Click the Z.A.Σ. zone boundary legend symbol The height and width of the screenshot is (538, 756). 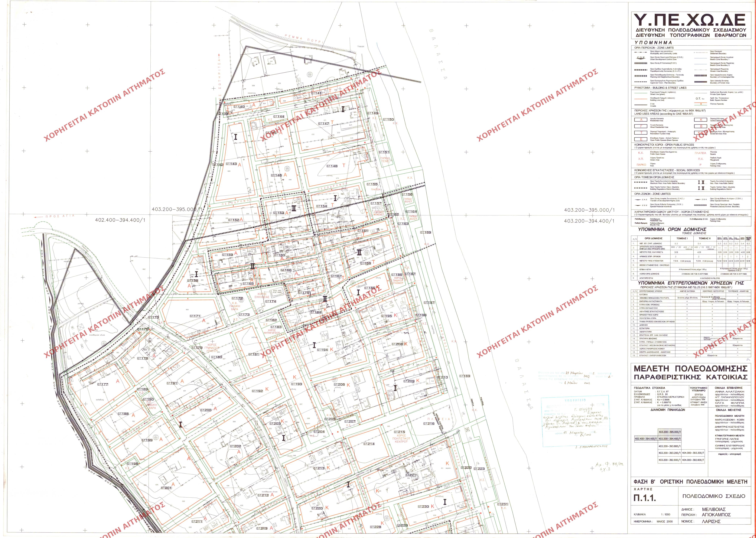tap(640, 200)
